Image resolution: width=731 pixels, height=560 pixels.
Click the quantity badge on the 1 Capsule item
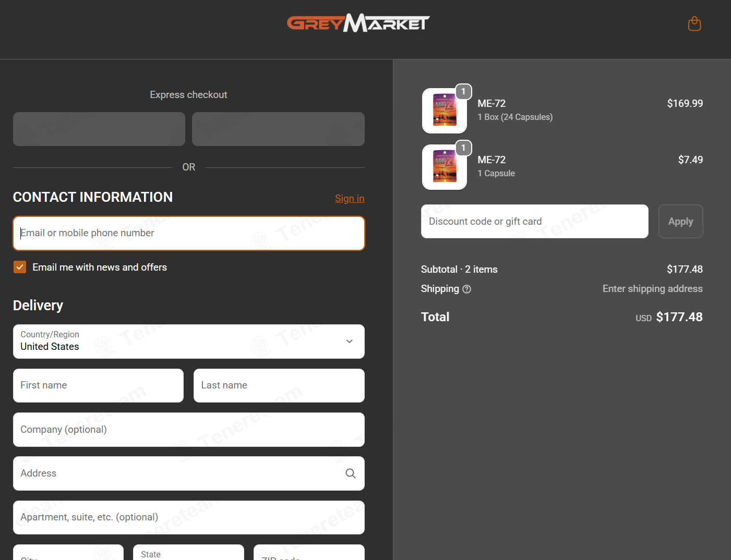pos(463,148)
